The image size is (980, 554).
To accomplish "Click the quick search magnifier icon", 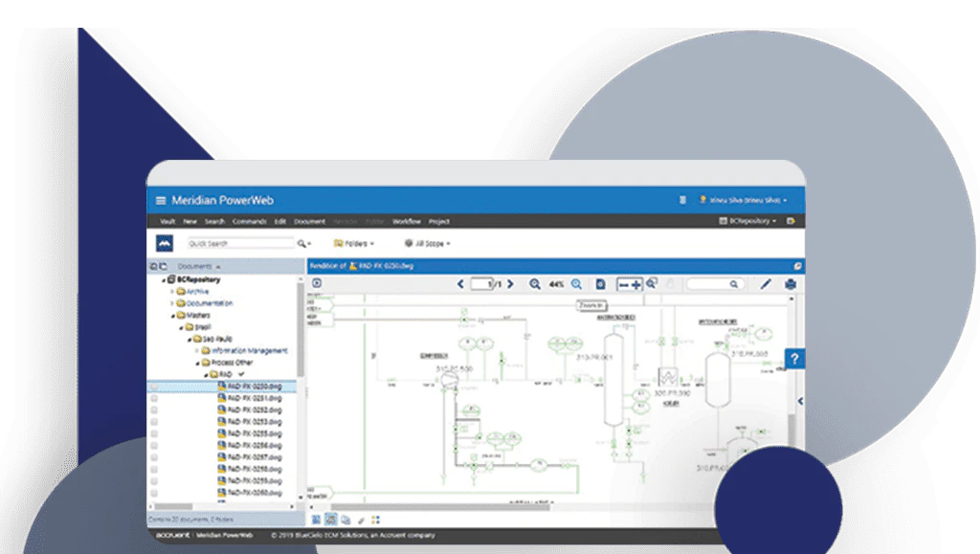I will click(301, 244).
